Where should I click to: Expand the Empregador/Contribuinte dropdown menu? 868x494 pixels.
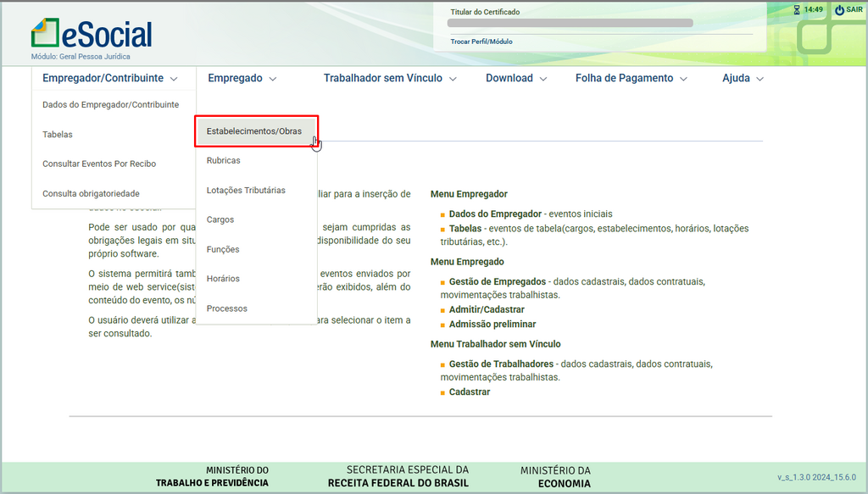tap(109, 78)
